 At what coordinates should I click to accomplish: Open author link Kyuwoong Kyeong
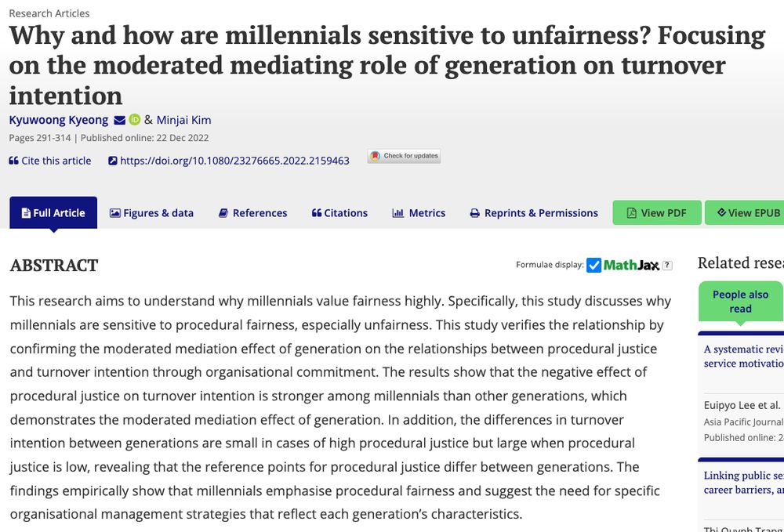click(59, 120)
